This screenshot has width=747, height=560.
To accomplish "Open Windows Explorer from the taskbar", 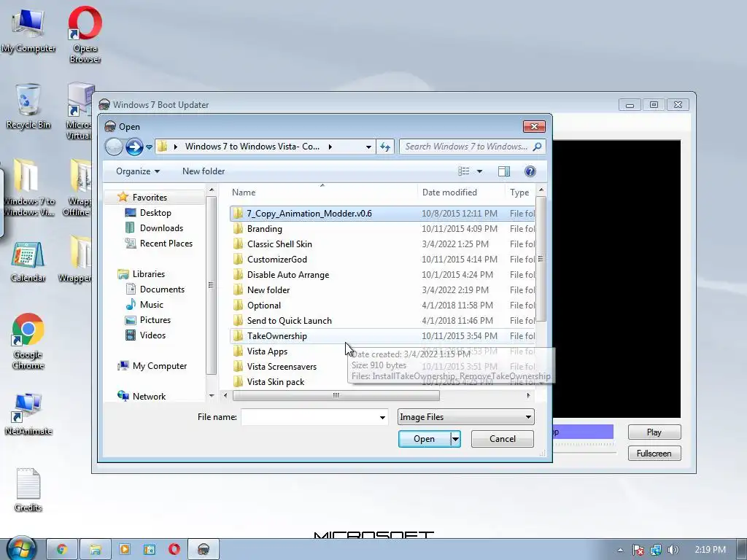I will 95,549.
